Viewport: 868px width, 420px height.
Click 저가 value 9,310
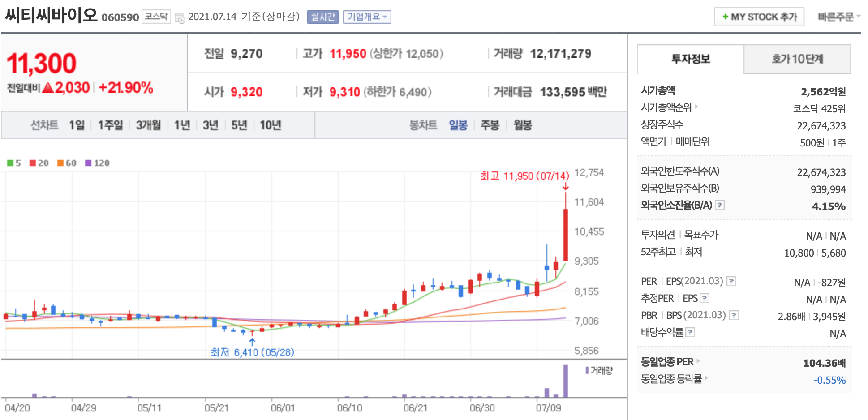[344, 92]
